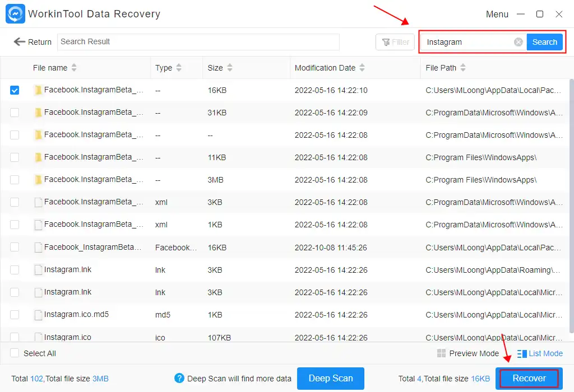
Task: Check the 3KB xml file row
Action: point(15,202)
